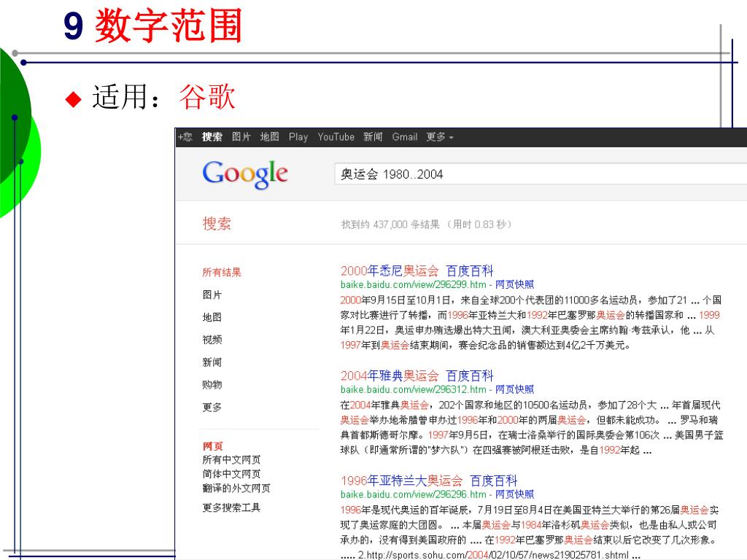Filter results by 图片 in sidebar

pos(212,295)
